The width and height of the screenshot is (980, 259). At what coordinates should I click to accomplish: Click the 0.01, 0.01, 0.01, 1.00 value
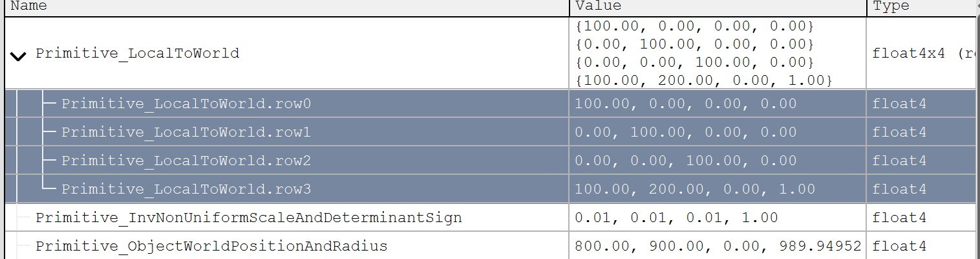[676, 218]
